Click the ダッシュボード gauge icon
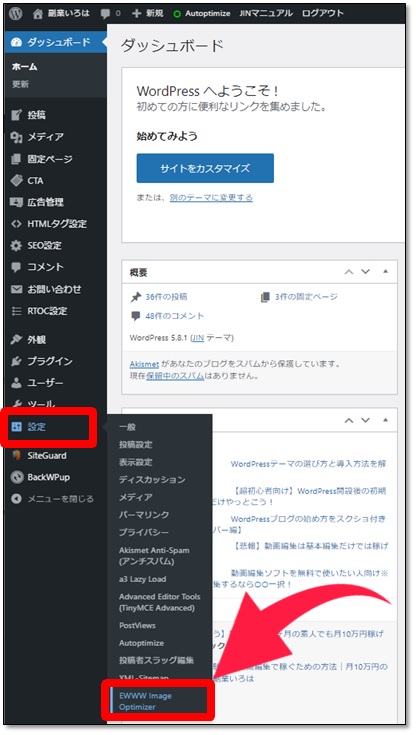Image resolution: width=416 pixels, height=735 pixels. point(16,42)
